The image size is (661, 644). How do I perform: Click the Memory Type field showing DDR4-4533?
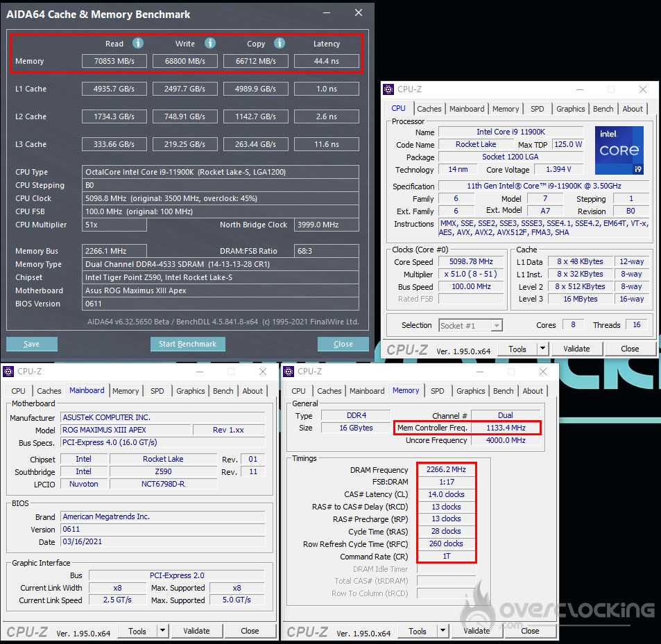click(221, 264)
